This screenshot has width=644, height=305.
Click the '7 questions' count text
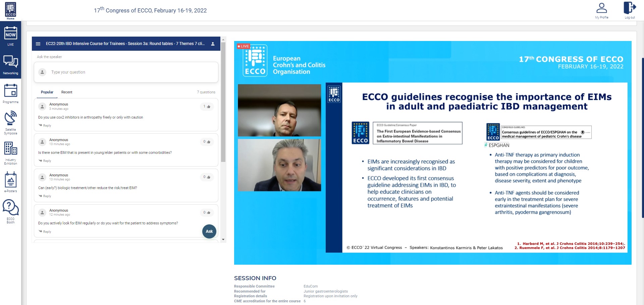(206, 92)
